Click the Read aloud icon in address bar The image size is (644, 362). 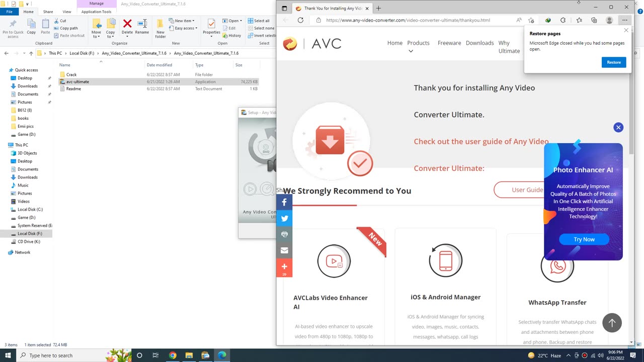pyautogui.click(x=519, y=20)
